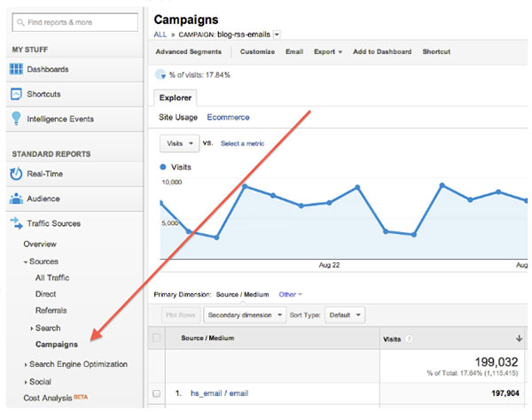The image size is (532, 420).
Task: Click the percent of visits pie icon
Action: [x=160, y=74]
